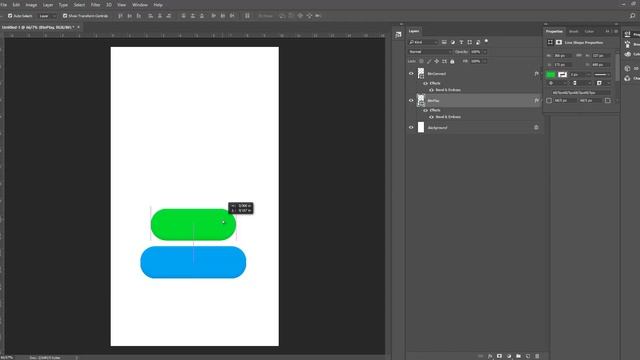Image resolution: width=640 pixels, height=360 pixels.
Task: Switch to the Brush tab in Properties panel
Action: point(573,31)
